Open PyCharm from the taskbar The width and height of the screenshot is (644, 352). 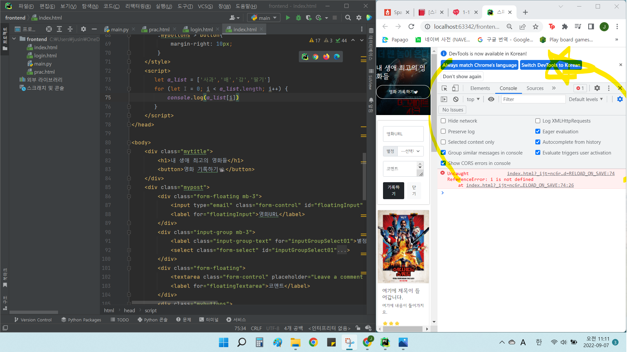click(x=385, y=343)
